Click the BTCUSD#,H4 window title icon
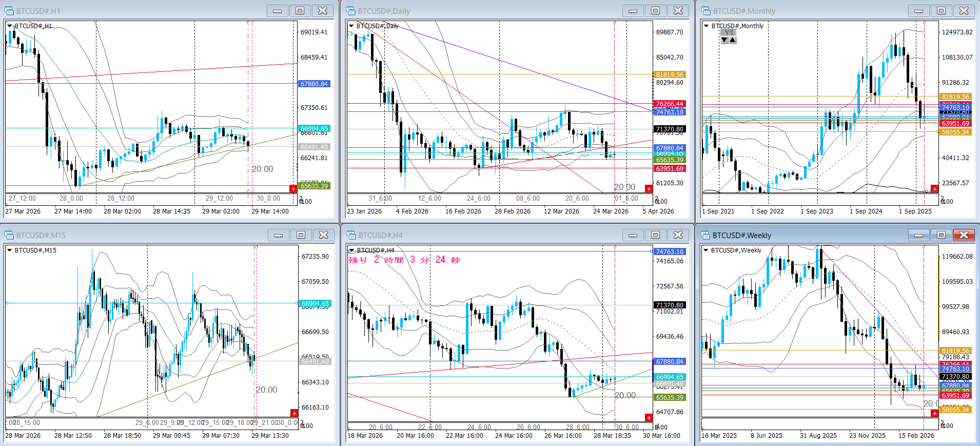Viewport: 980px width, 446px height. tap(351, 235)
